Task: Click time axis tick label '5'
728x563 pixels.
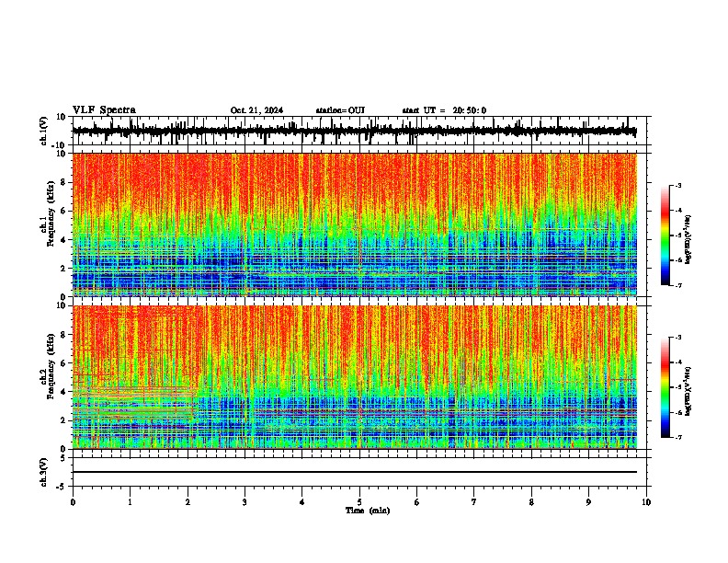Action: click(x=359, y=502)
